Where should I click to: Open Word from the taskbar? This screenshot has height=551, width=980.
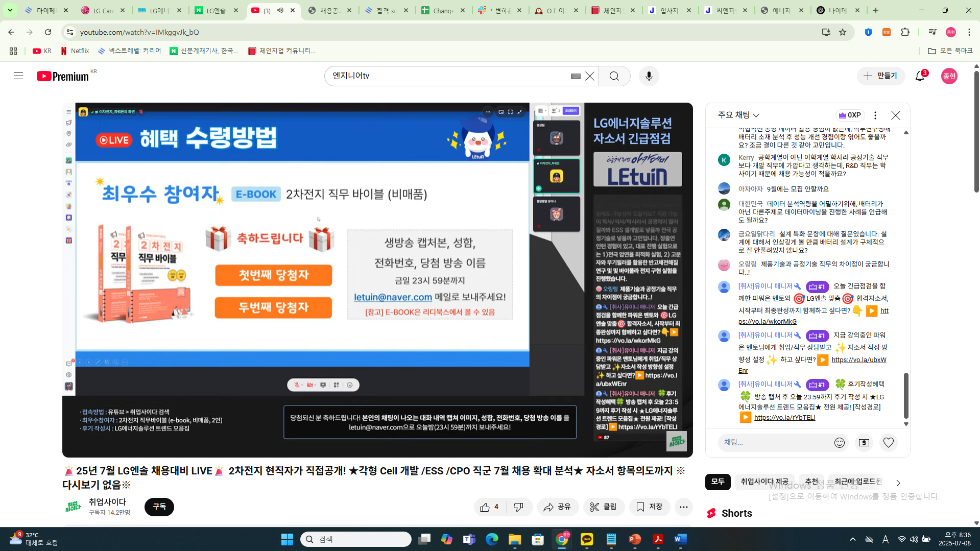coord(681,539)
